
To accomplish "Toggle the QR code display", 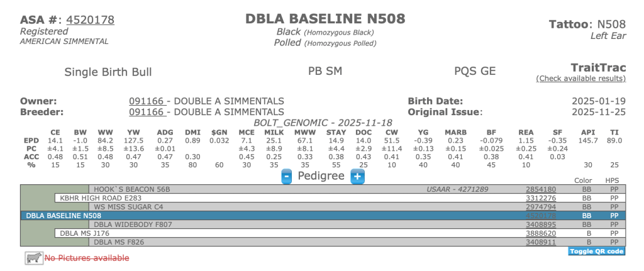I will coord(596,252).
